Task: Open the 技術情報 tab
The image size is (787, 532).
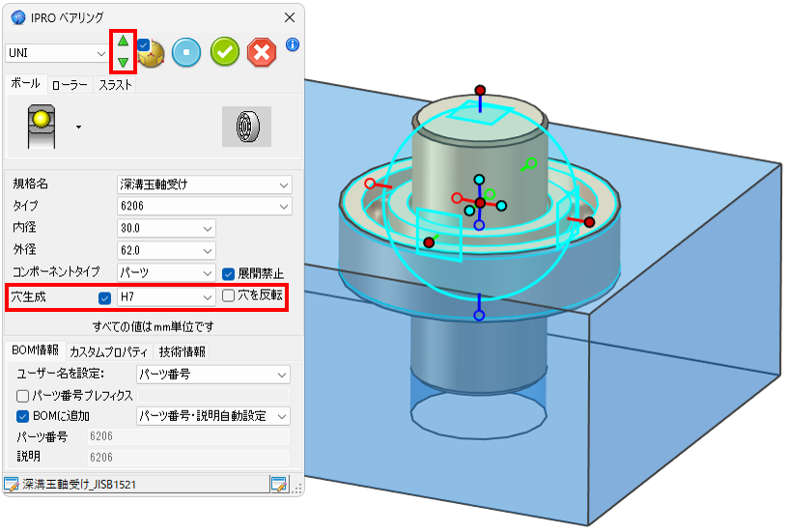Action: tap(183, 351)
